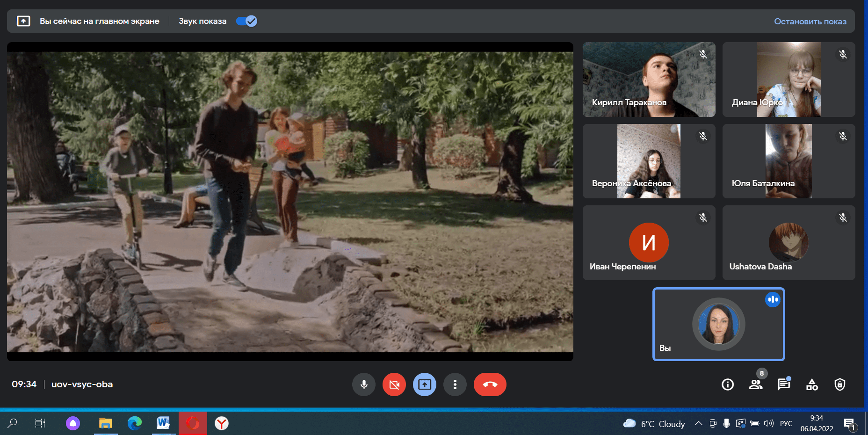Open the 6°C Cloudy weather widget

pyautogui.click(x=654, y=424)
